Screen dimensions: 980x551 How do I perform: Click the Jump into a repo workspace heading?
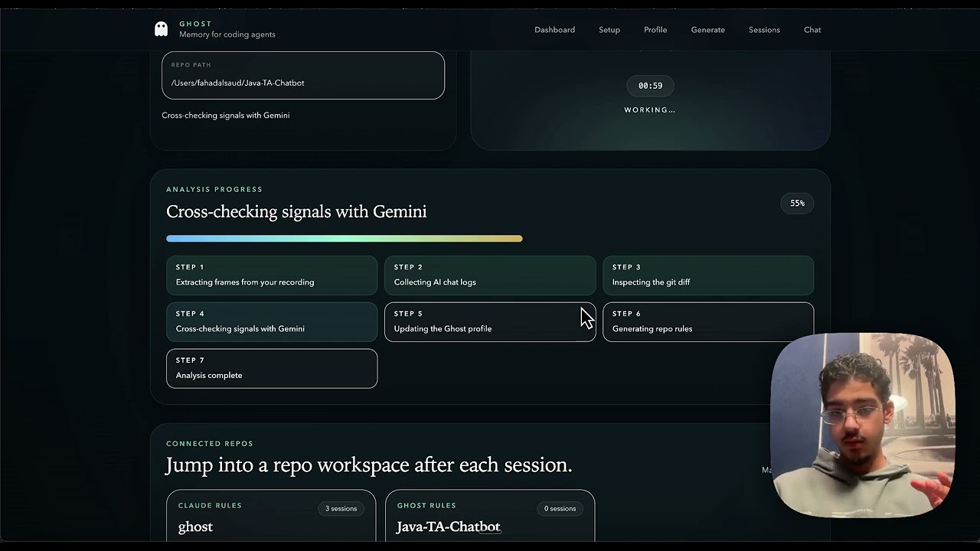click(369, 465)
